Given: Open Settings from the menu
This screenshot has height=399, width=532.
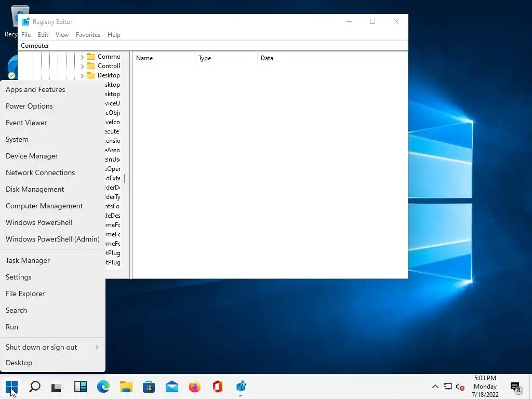Looking at the screenshot, I should (52, 277).
